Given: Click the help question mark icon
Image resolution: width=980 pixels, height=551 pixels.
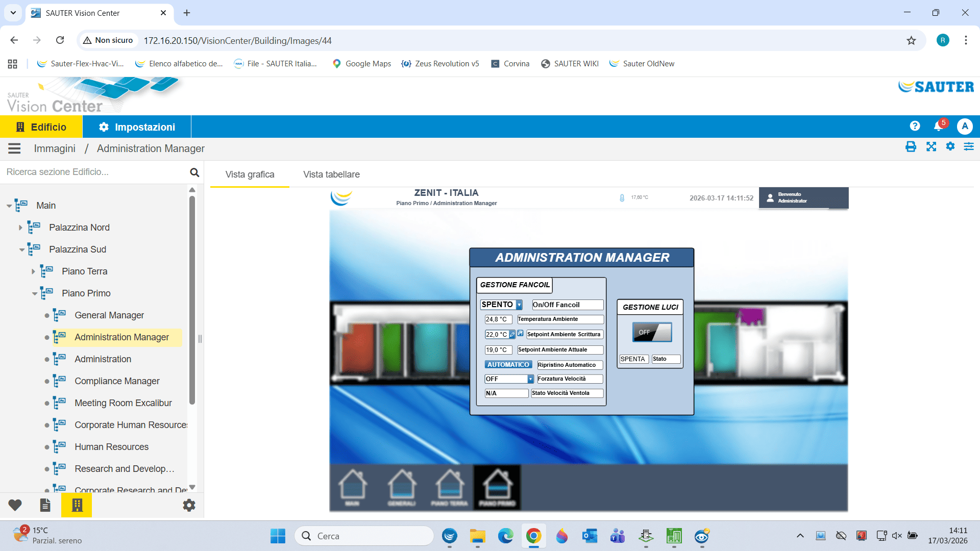Looking at the screenshot, I should tap(915, 126).
